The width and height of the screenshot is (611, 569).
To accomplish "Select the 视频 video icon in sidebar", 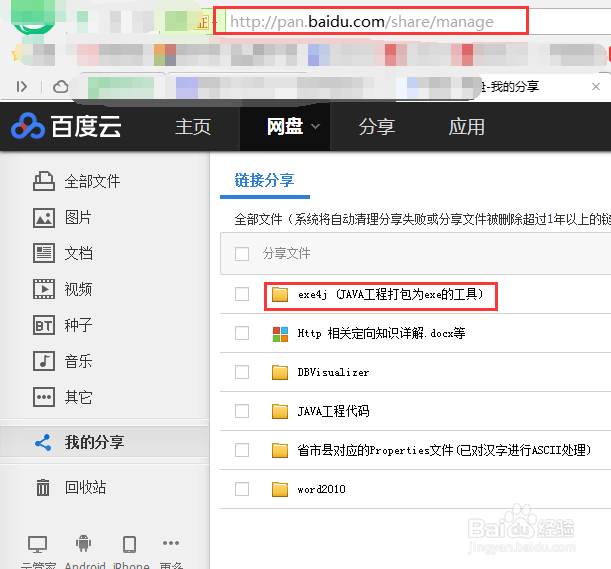I will 44,289.
